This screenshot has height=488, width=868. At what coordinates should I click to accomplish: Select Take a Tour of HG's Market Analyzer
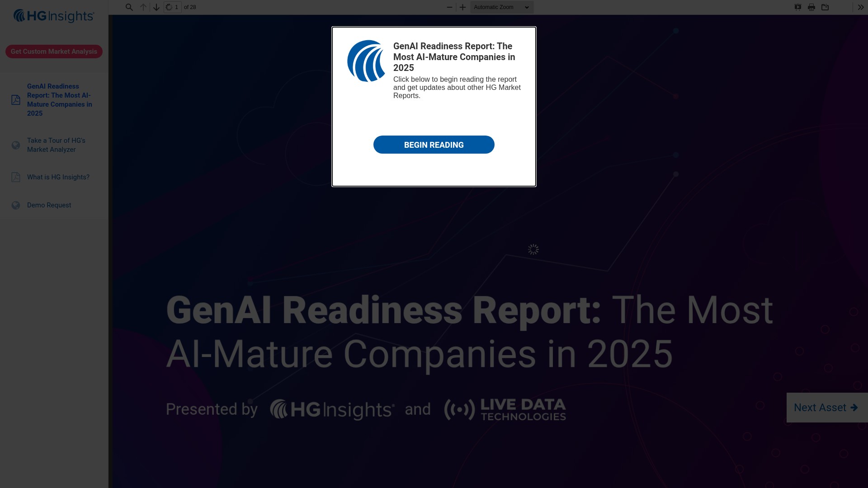coord(54,145)
